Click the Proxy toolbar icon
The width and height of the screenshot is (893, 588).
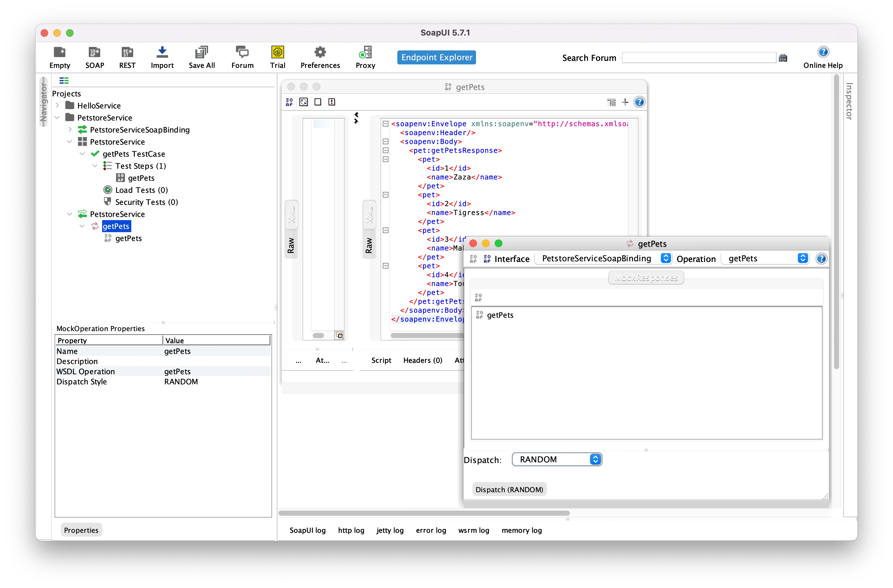click(x=365, y=52)
